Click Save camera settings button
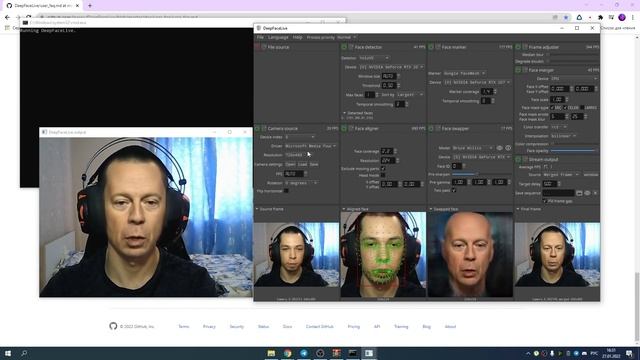This screenshot has height=360, width=640. pos(314,164)
